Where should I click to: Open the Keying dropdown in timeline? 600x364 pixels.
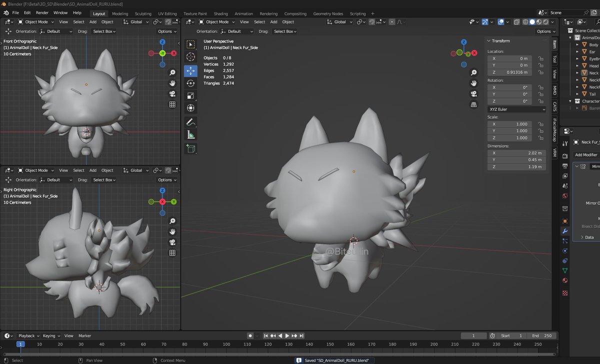51,335
